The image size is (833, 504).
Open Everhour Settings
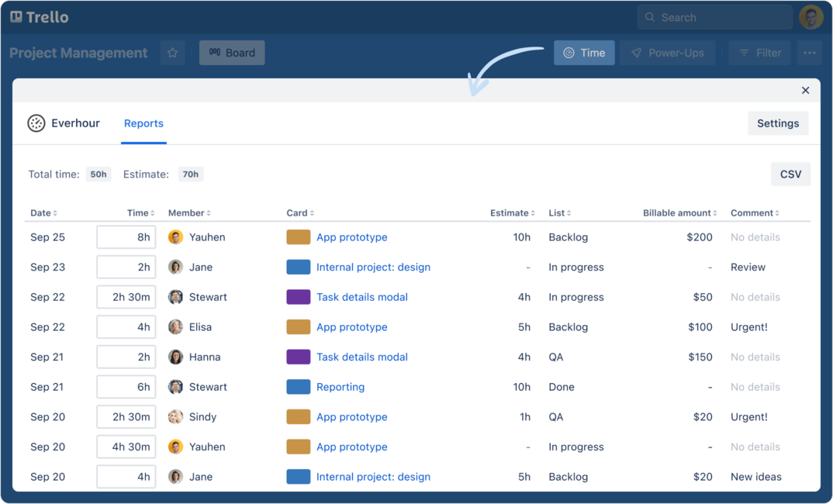[x=778, y=123]
